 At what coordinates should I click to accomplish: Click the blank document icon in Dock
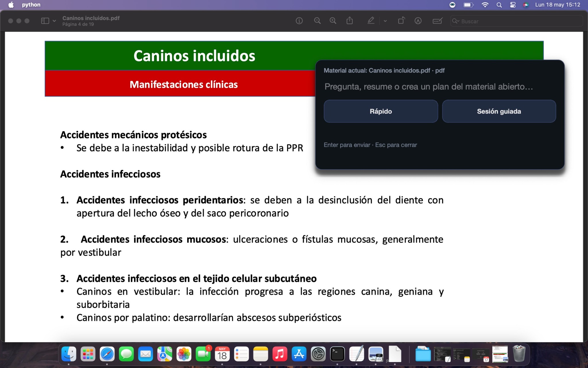(x=395, y=354)
